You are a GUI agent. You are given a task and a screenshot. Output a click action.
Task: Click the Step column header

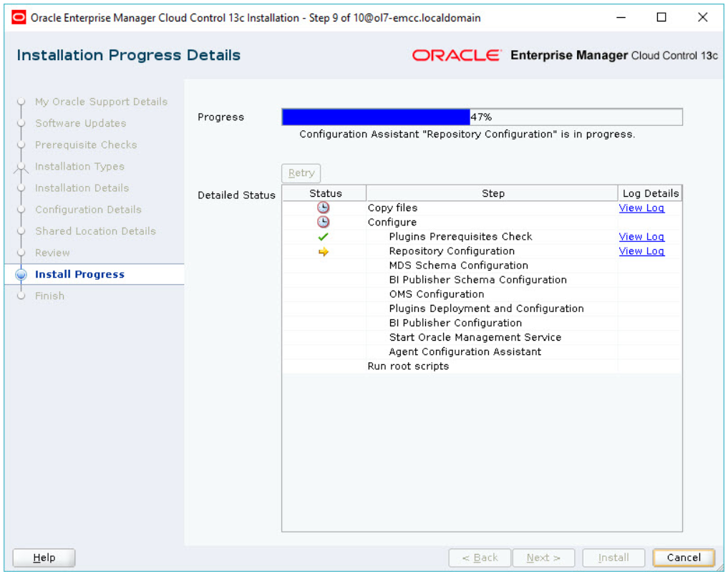(492, 193)
